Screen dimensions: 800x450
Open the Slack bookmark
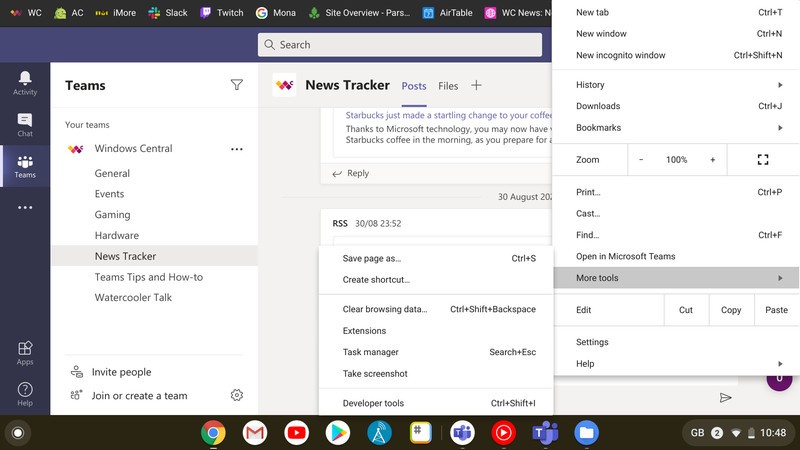pos(168,13)
